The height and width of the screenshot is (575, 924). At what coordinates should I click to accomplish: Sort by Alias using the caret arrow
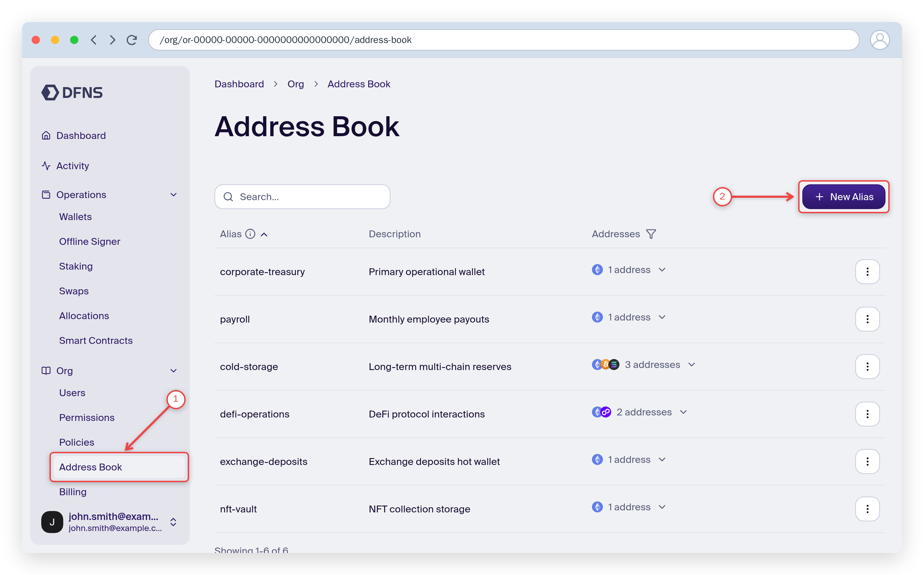(264, 235)
